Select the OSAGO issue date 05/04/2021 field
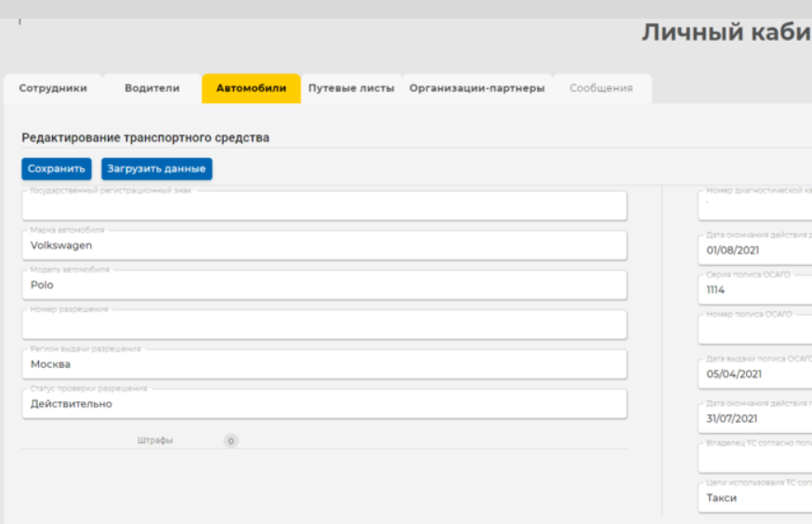 754,374
